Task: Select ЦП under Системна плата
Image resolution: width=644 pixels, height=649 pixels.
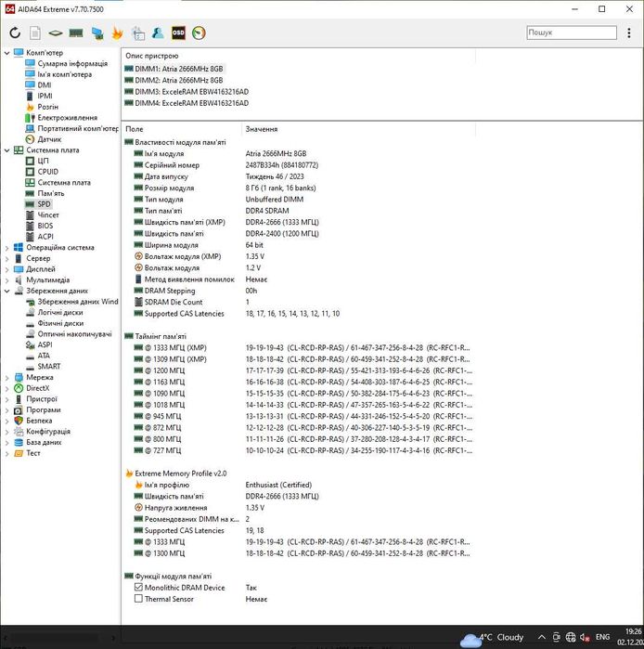Action: tap(43, 161)
